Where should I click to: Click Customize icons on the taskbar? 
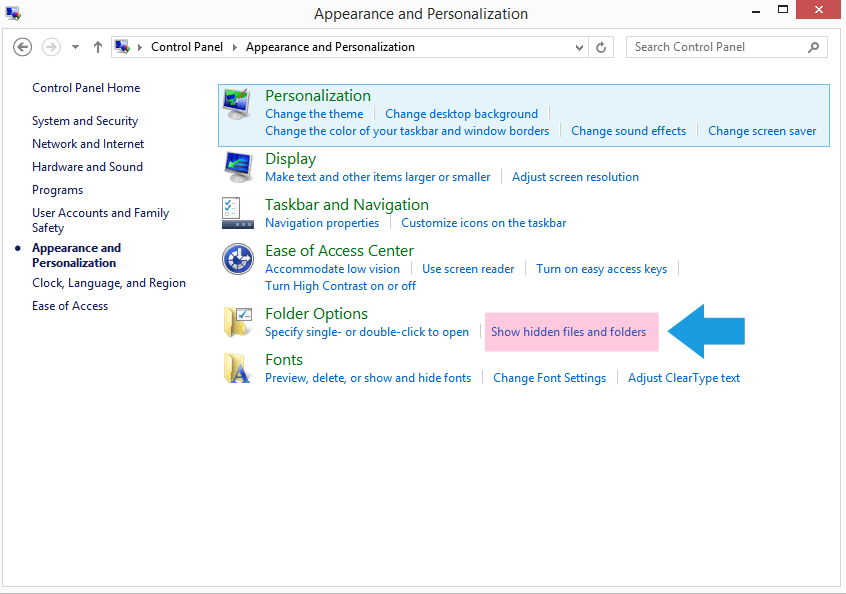coord(483,223)
